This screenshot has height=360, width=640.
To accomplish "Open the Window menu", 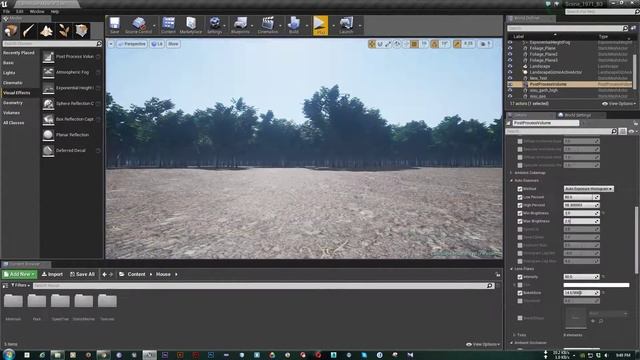I will (37, 11).
